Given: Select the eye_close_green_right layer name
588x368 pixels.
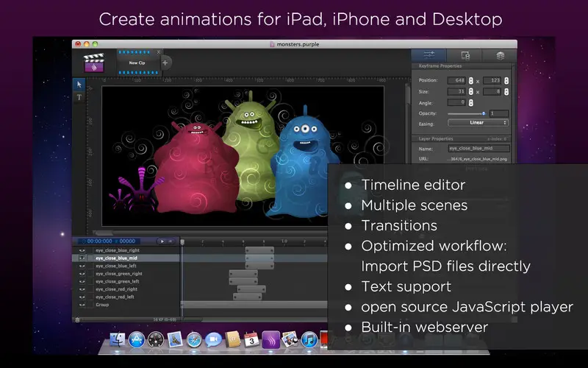Looking at the screenshot, I should (x=119, y=273).
